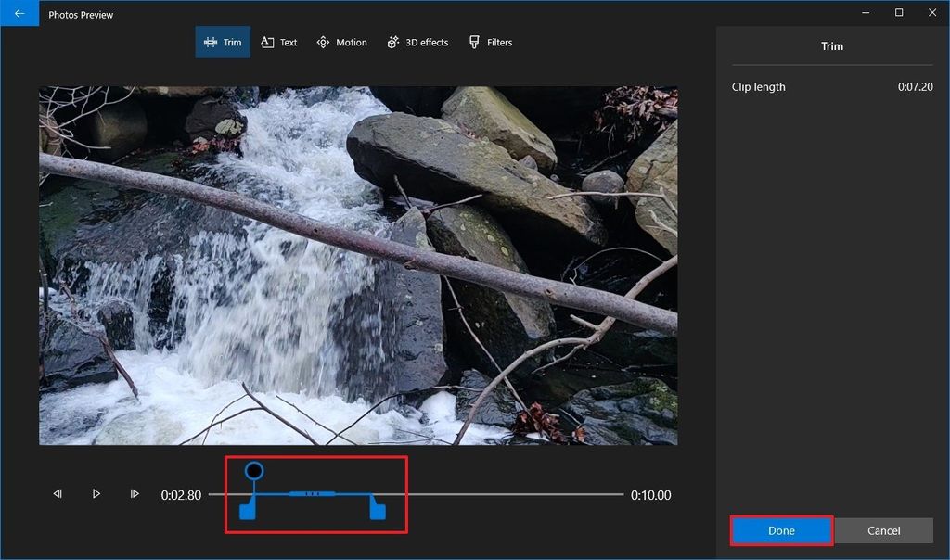
Task: Click the blue selection bar between trim handles
Action: coord(311,494)
